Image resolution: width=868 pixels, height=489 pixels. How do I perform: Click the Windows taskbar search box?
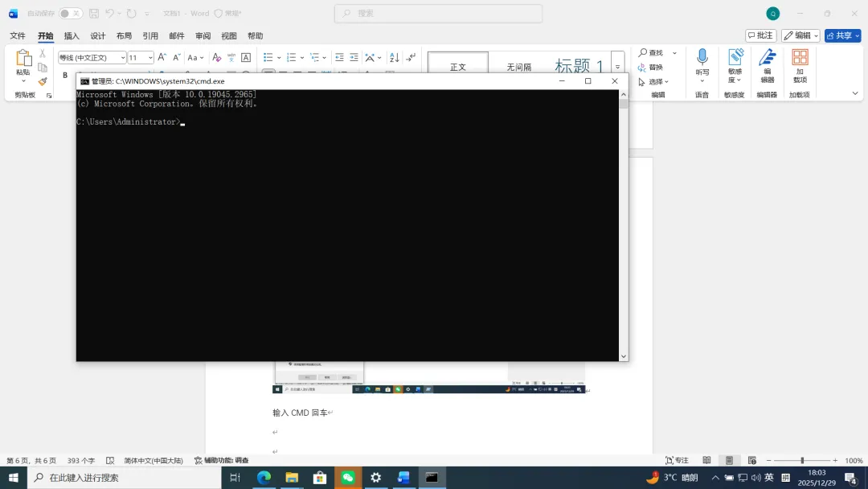click(x=124, y=478)
